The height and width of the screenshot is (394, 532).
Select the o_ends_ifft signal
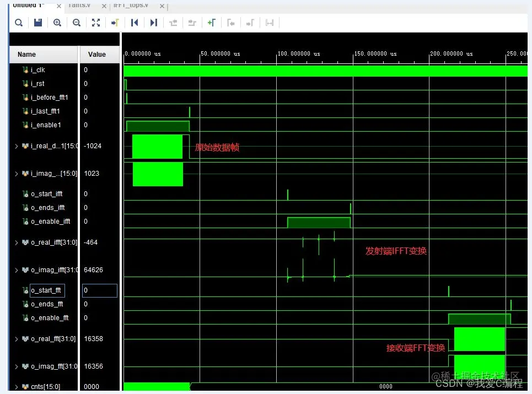[47, 208]
